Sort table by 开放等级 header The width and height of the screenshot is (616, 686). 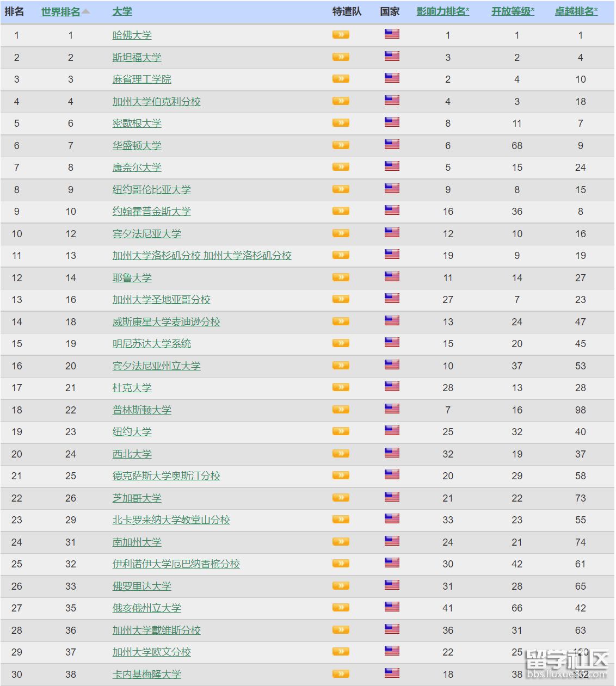513,11
